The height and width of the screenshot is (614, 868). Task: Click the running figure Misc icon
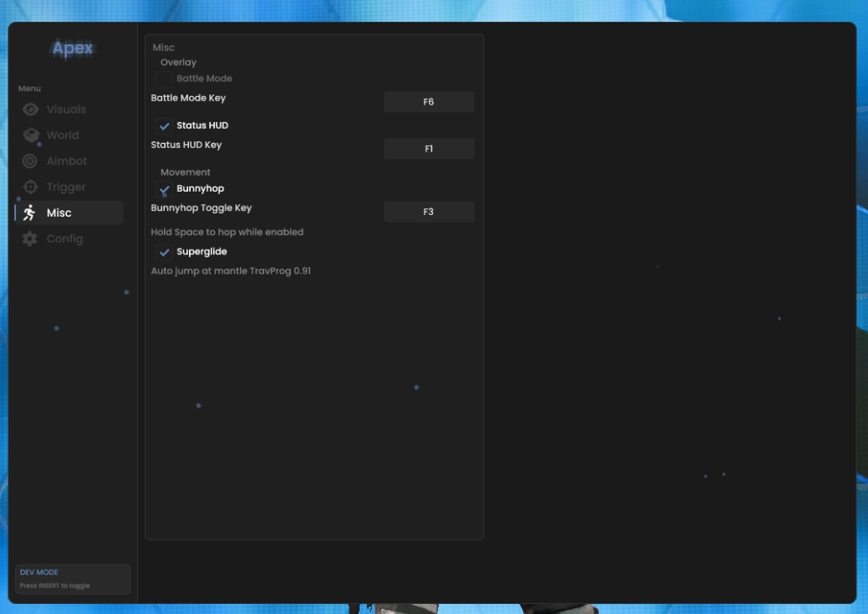coord(29,212)
